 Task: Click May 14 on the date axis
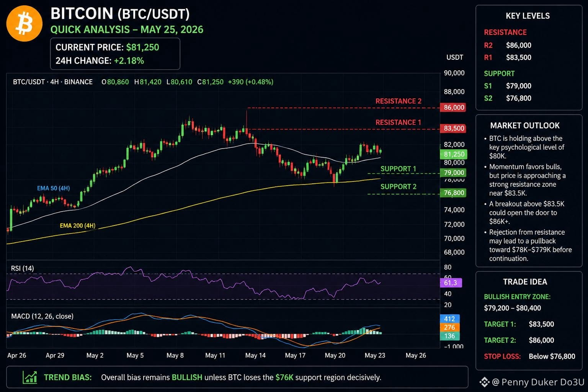pos(255,355)
